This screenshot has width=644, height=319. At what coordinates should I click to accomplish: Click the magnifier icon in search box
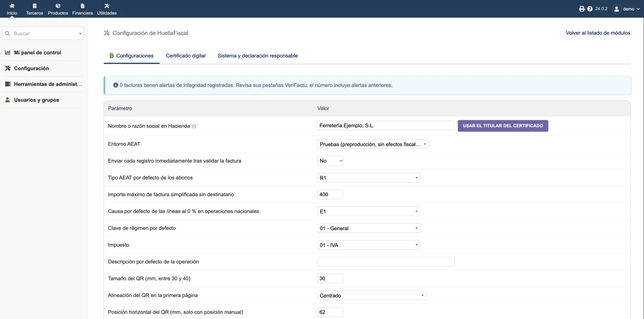point(7,33)
